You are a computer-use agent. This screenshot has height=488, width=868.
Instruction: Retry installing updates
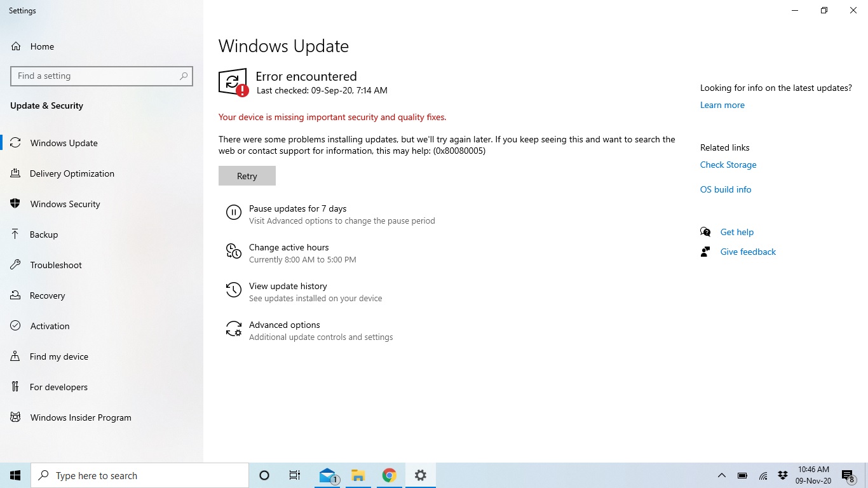click(x=247, y=176)
